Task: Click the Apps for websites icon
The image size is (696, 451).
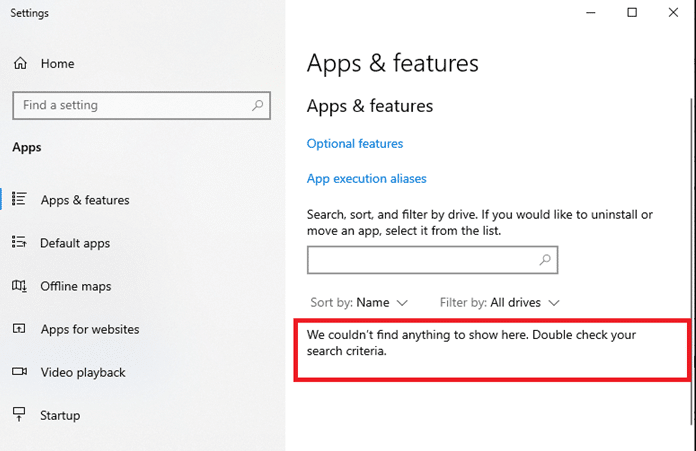Action: click(x=19, y=329)
